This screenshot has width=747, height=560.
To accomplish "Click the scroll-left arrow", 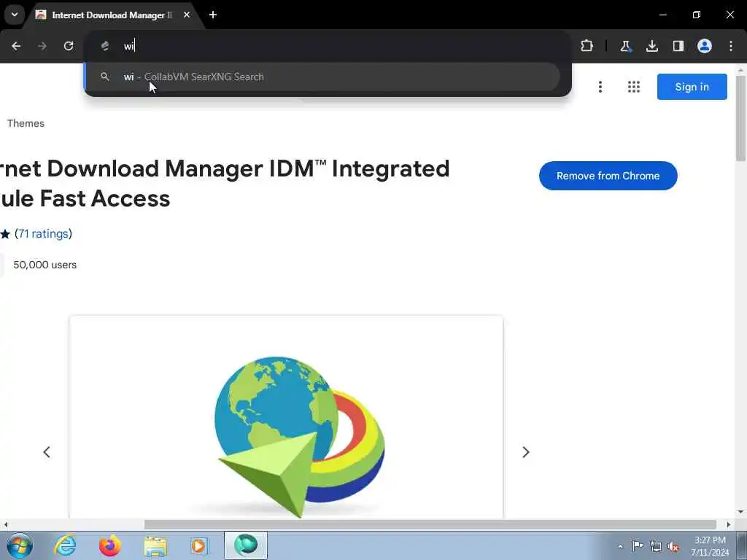I will pyautogui.click(x=6, y=525).
